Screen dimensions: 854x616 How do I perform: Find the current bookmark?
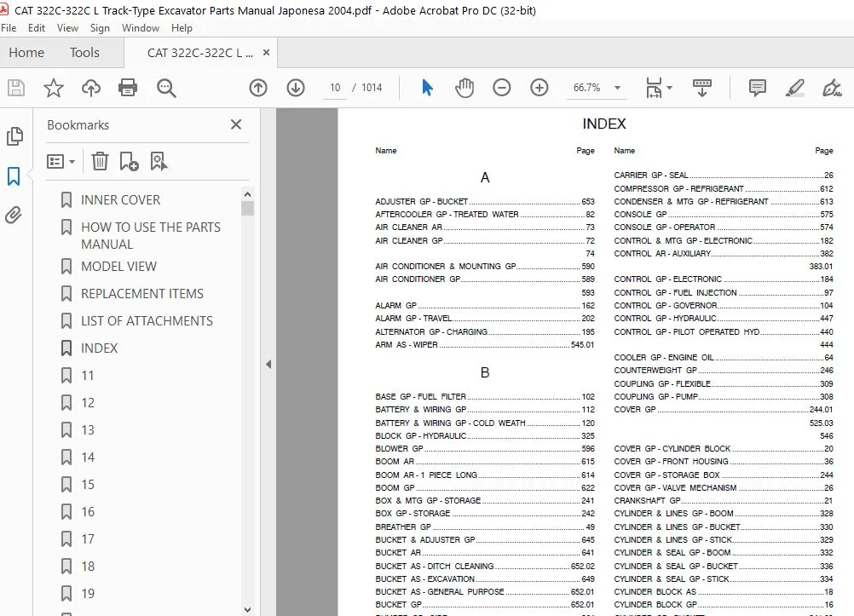(159, 161)
